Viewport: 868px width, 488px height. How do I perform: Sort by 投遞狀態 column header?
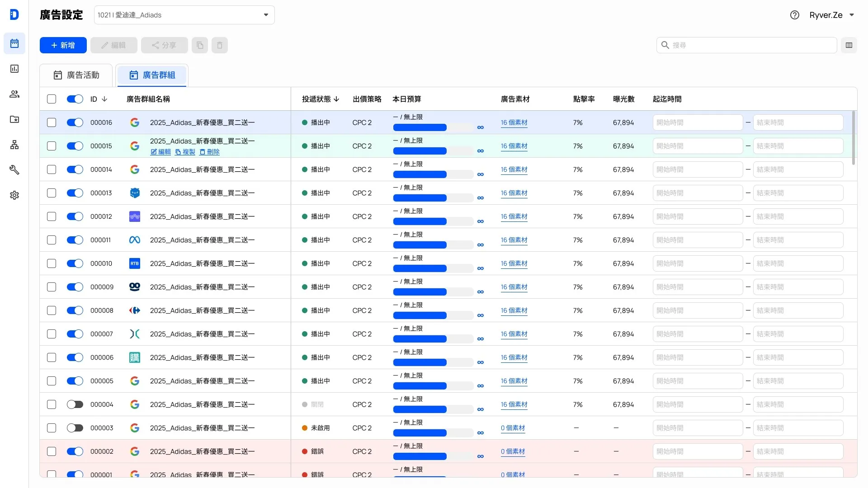pyautogui.click(x=321, y=99)
